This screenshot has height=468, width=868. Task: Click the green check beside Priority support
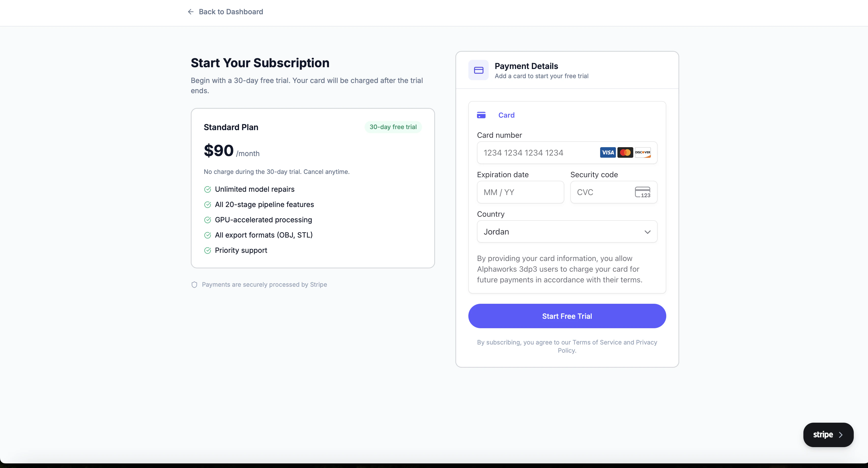pyautogui.click(x=208, y=251)
